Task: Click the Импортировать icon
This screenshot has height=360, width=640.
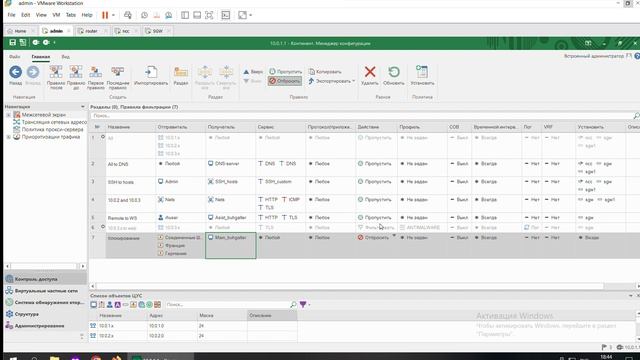Action: (151, 72)
